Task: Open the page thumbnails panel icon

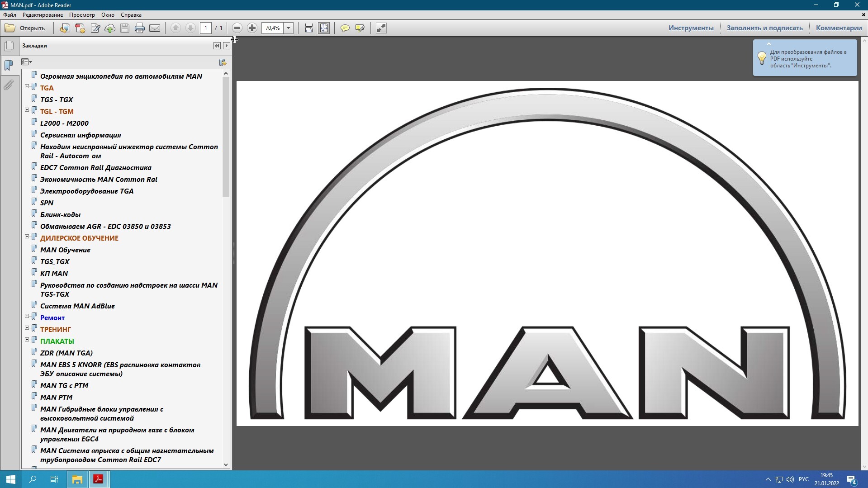Action: click(x=9, y=46)
